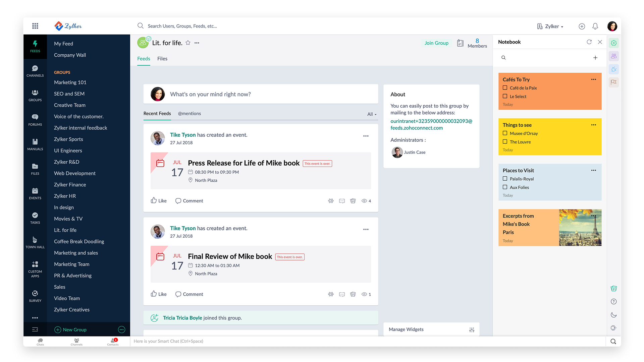Open the All filter dropdown on feeds
The height and width of the screenshot is (362, 644).
pos(371,114)
